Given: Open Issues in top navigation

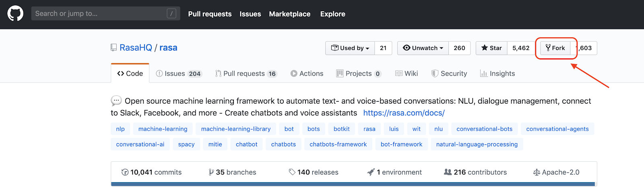Looking at the screenshot, I should 250,14.
